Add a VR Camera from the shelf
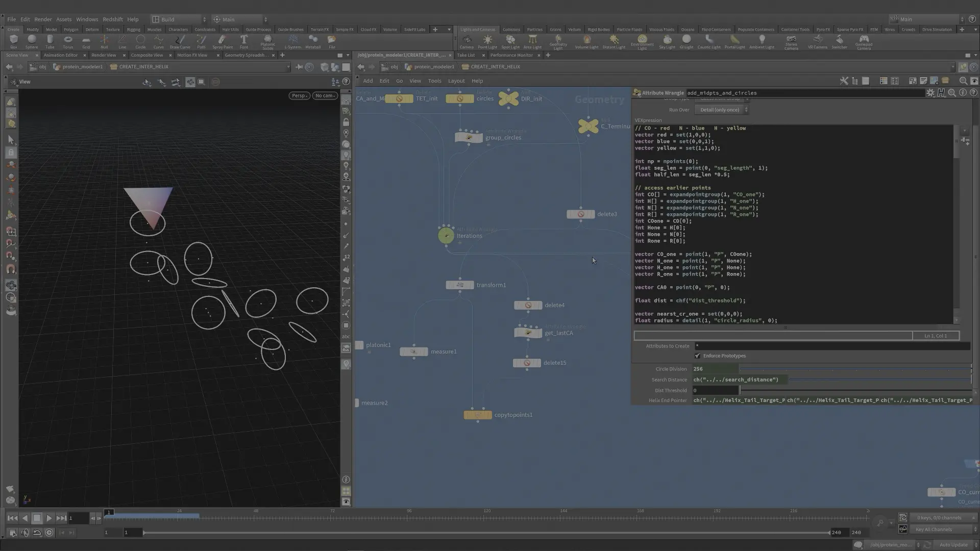 coord(817,41)
